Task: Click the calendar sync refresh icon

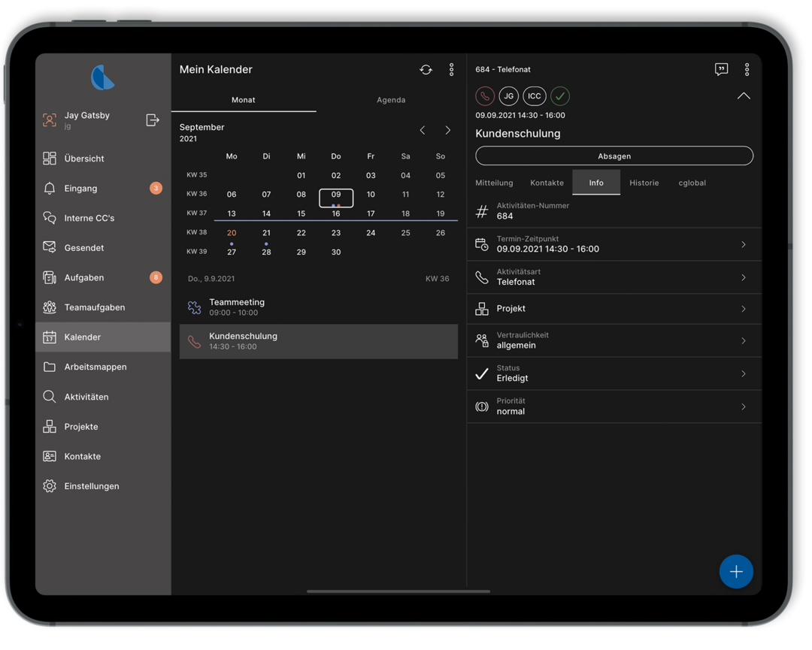Action: point(426,70)
